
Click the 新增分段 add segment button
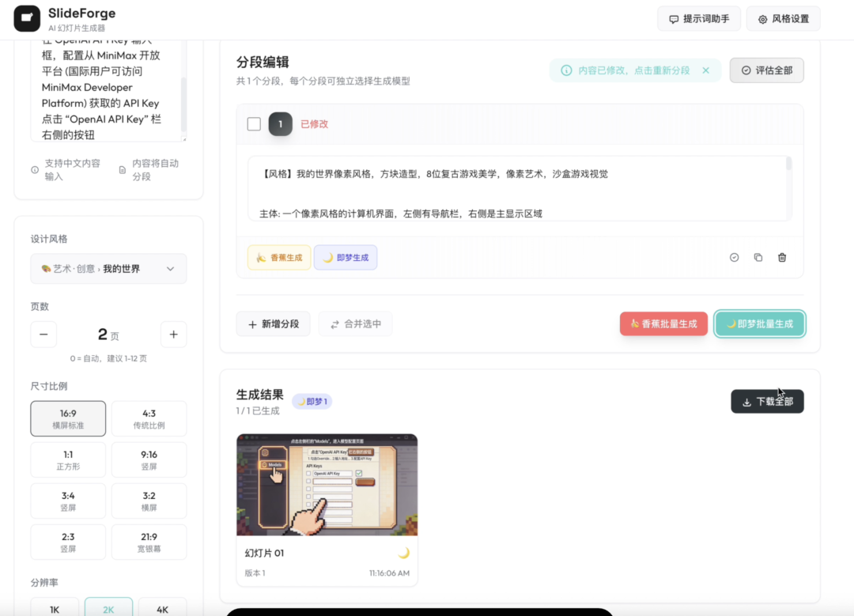[x=274, y=323]
